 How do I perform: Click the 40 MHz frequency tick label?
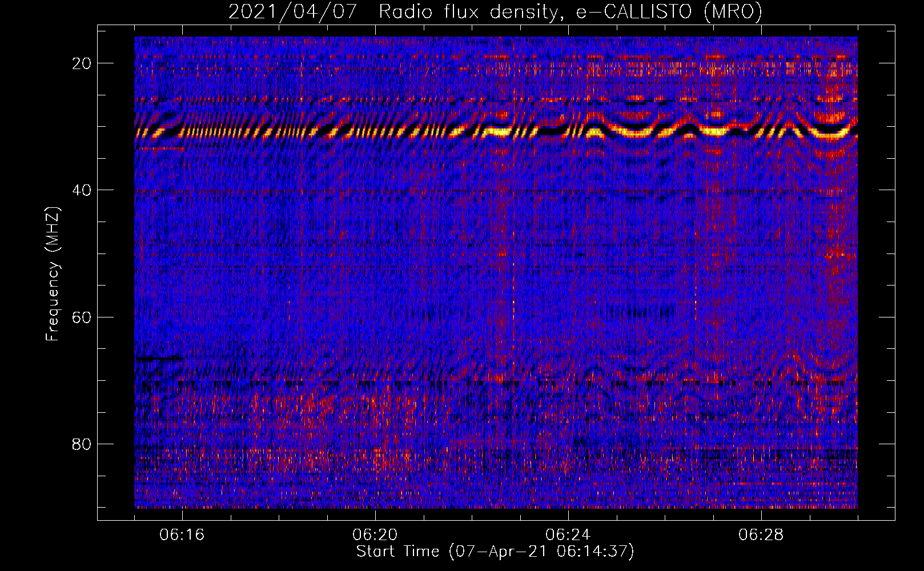[x=82, y=190]
